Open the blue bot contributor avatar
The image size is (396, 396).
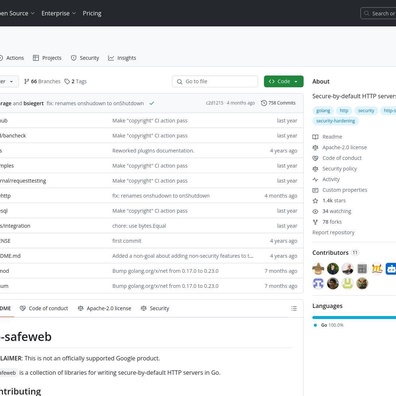(391, 269)
